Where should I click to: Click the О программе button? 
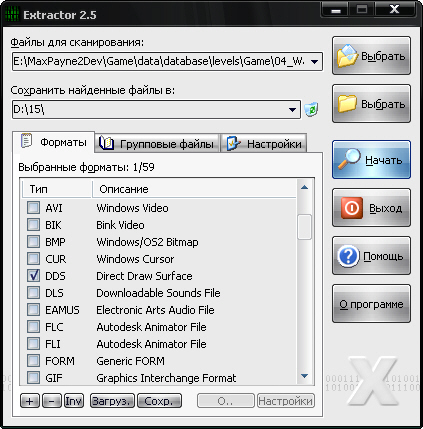click(x=371, y=304)
